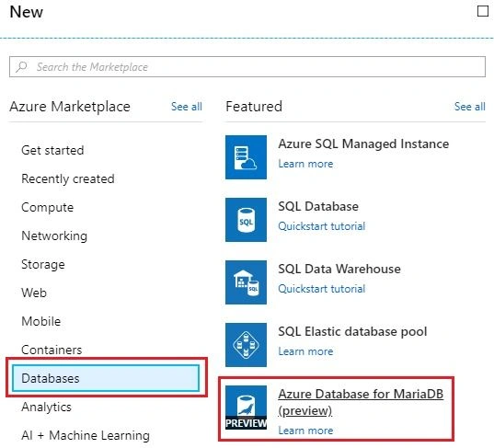494x448 pixels.
Task: Focus the Search the Marketplace field
Action: [x=247, y=66]
